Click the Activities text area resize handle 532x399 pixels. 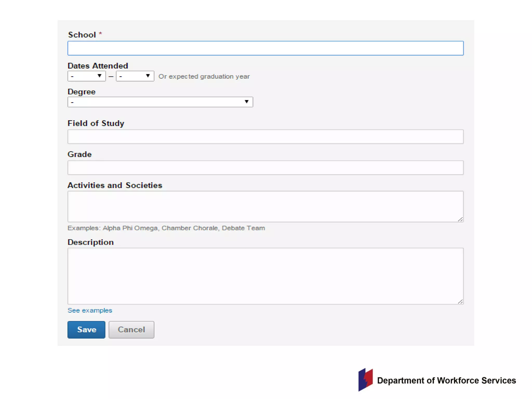point(460,220)
